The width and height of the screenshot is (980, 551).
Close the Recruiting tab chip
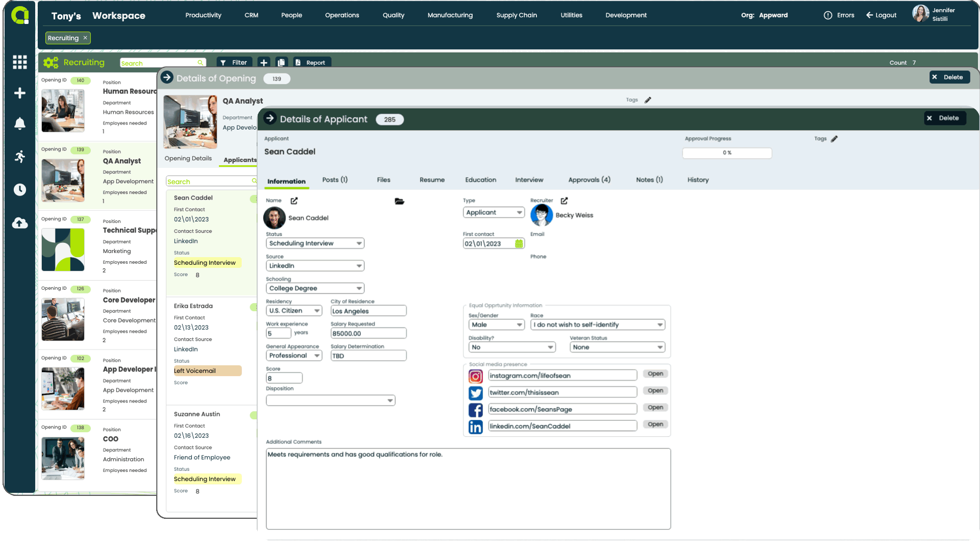click(x=85, y=38)
